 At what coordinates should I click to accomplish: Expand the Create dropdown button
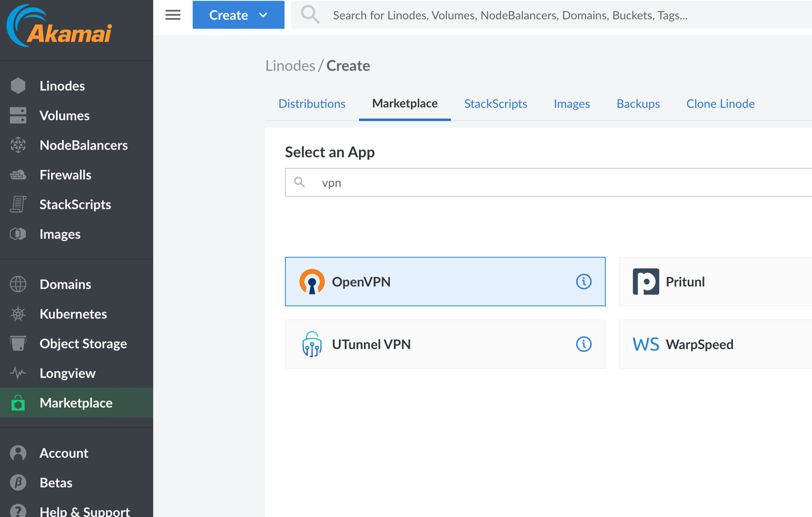tap(238, 15)
